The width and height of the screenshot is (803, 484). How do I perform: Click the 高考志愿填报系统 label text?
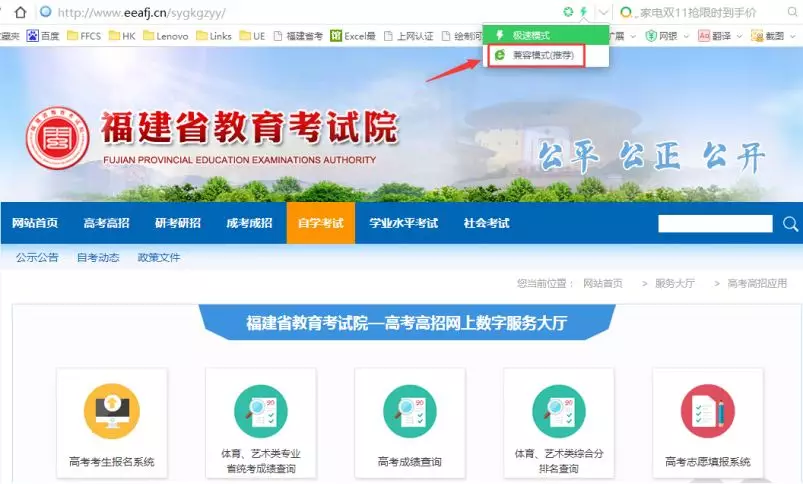[708, 461]
